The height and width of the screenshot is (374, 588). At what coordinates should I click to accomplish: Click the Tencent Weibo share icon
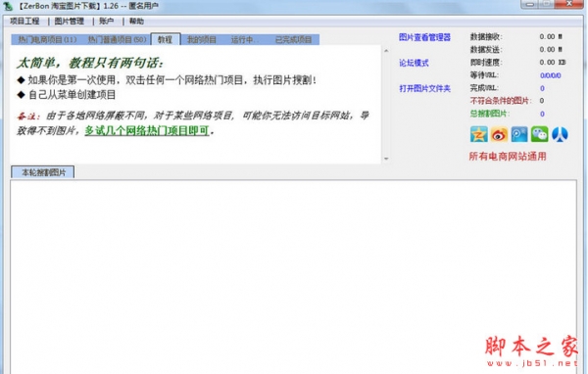point(519,134)
